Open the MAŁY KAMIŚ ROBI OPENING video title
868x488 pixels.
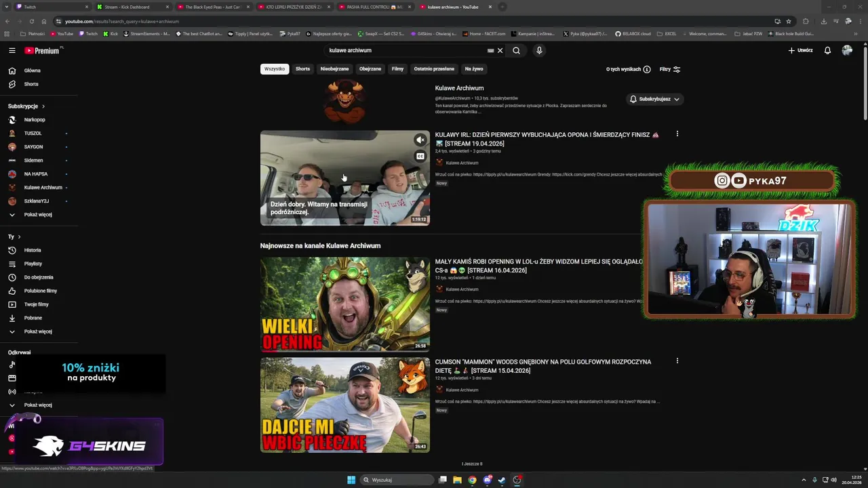coord(538,266)
